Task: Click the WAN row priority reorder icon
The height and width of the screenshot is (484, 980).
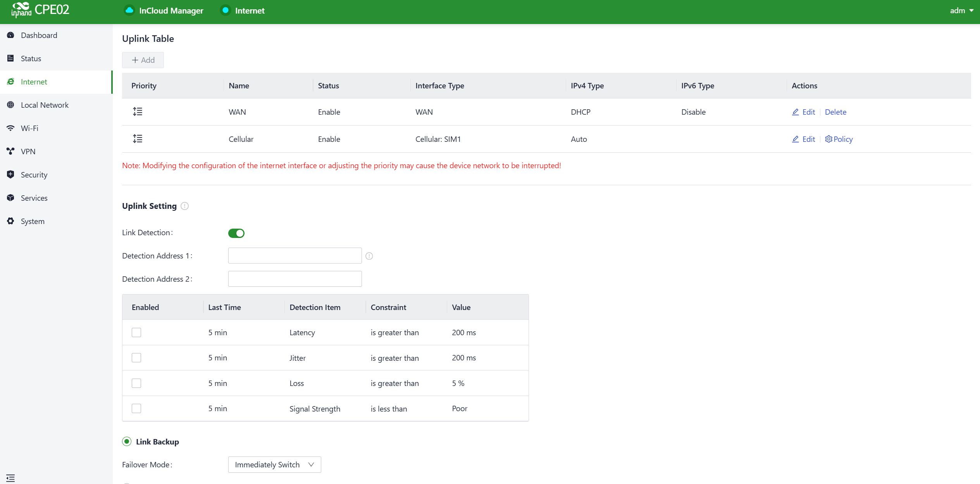Action: [138, 112]
